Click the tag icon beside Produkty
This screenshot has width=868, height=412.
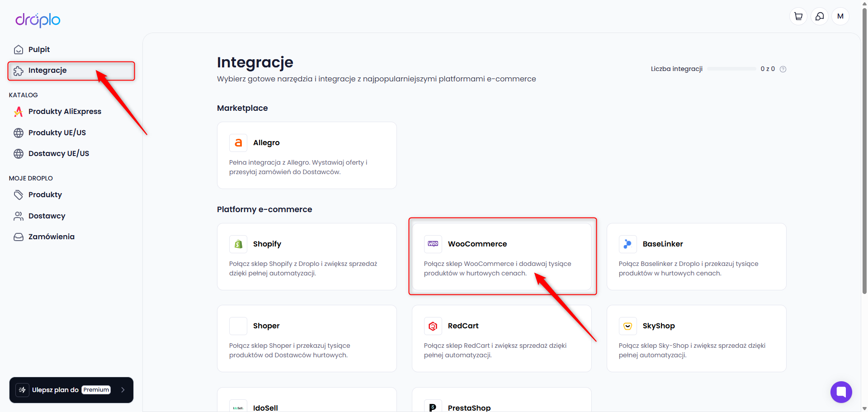pyautogui.click(x=19, y=195)
